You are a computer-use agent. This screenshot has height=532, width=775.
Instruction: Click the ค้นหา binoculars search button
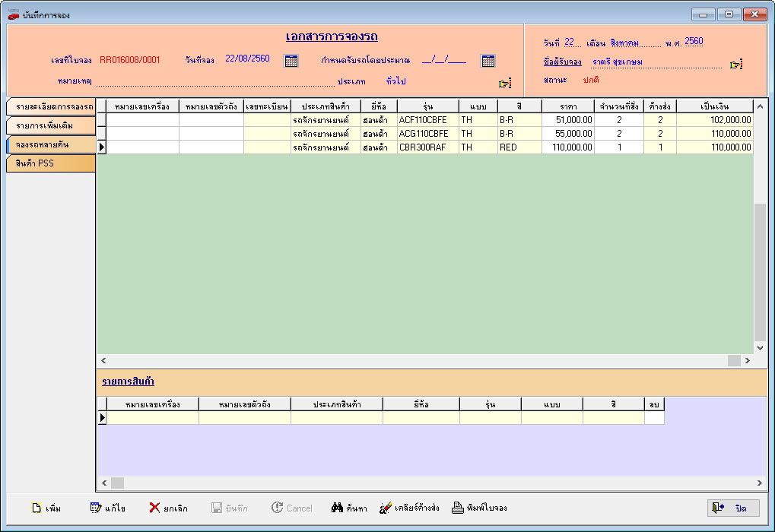349,508
